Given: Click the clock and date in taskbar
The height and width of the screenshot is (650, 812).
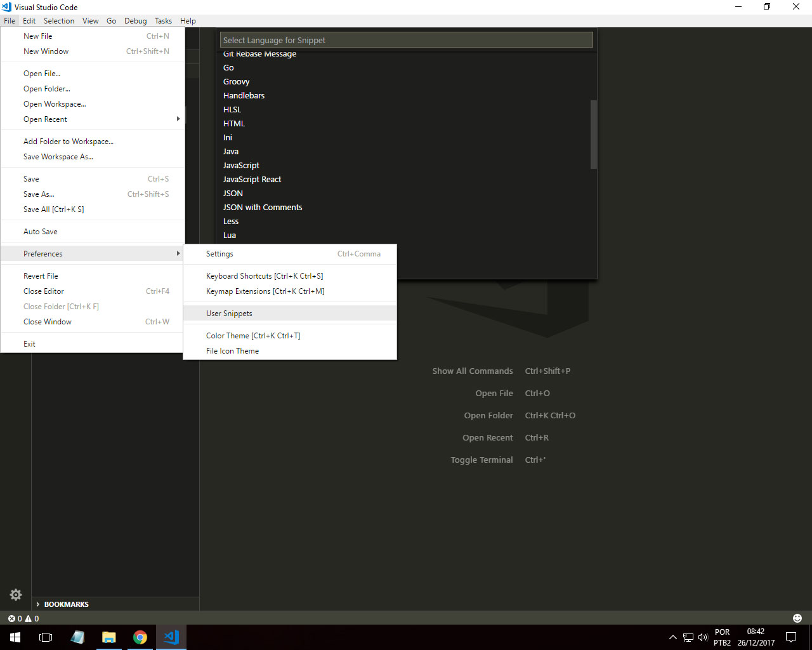Looking at the screenshot, I should click(x=756, y=637).
